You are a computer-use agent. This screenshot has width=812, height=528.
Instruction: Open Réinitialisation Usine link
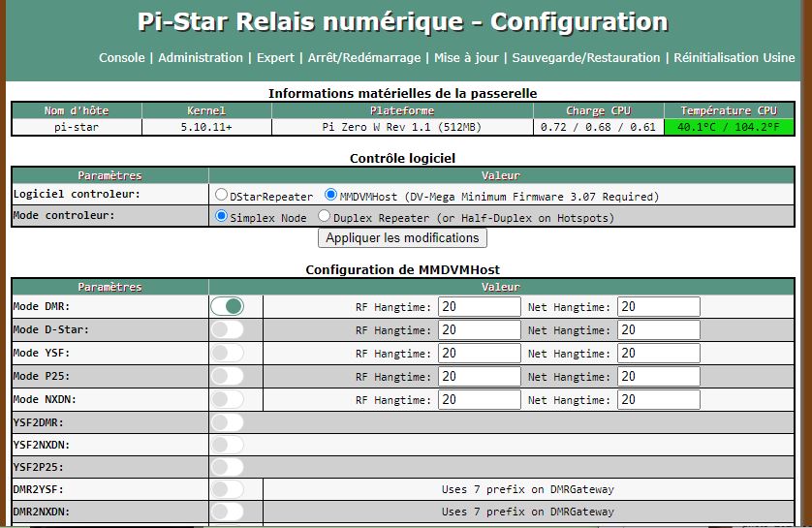tap(734, 57)
